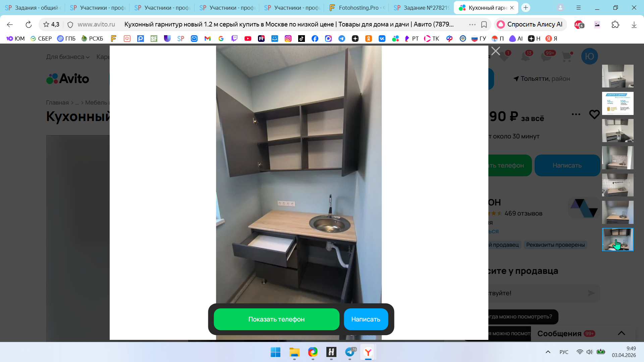Open YouTube bookmark icon
This screenshot has height=362, width=644.
point(248,39)
